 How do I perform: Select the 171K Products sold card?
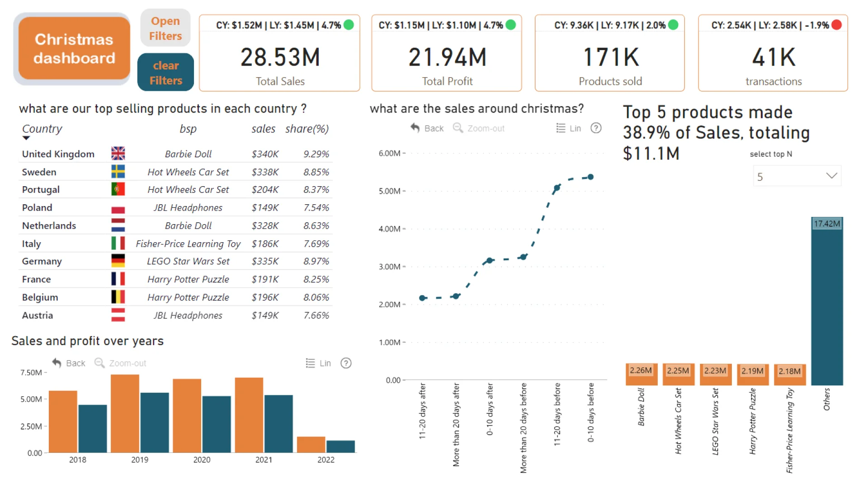point(610,53)
